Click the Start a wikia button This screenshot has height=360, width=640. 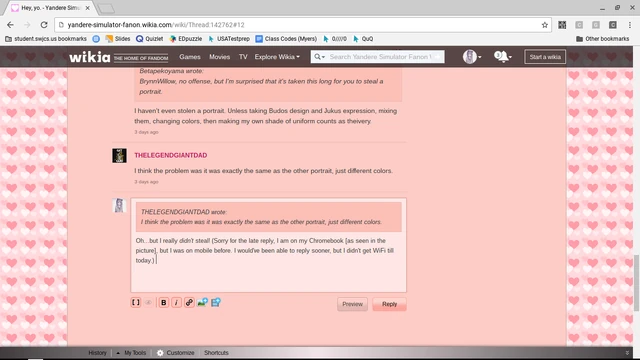(x=545, y=57)
